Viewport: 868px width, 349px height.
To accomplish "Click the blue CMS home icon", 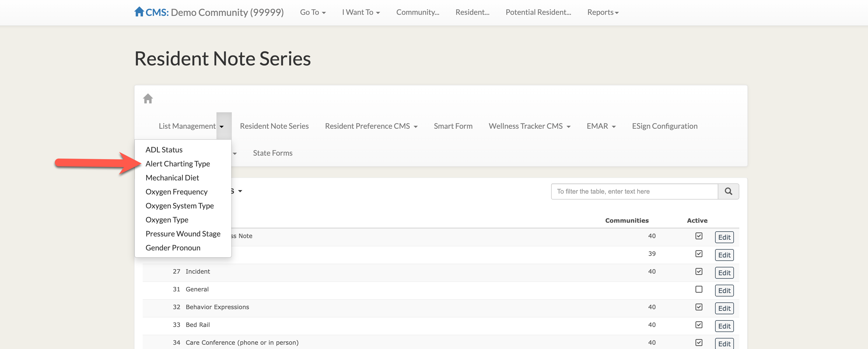I will pyautogui.click(x=139, y=12).
